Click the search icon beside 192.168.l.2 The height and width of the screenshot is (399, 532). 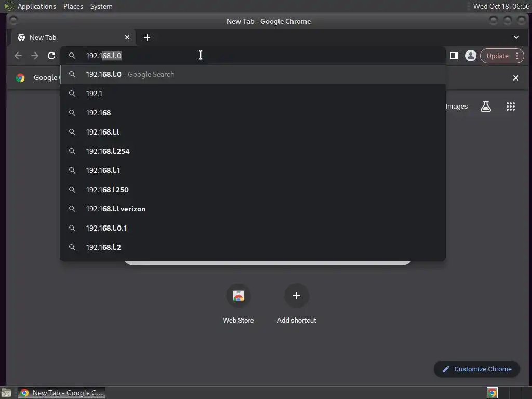pos(72,247)
